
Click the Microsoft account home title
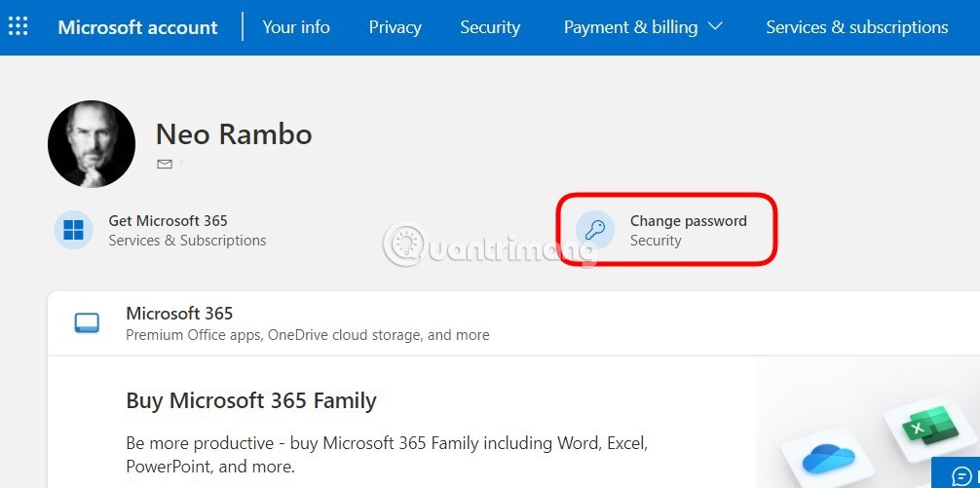coord(137,27)
